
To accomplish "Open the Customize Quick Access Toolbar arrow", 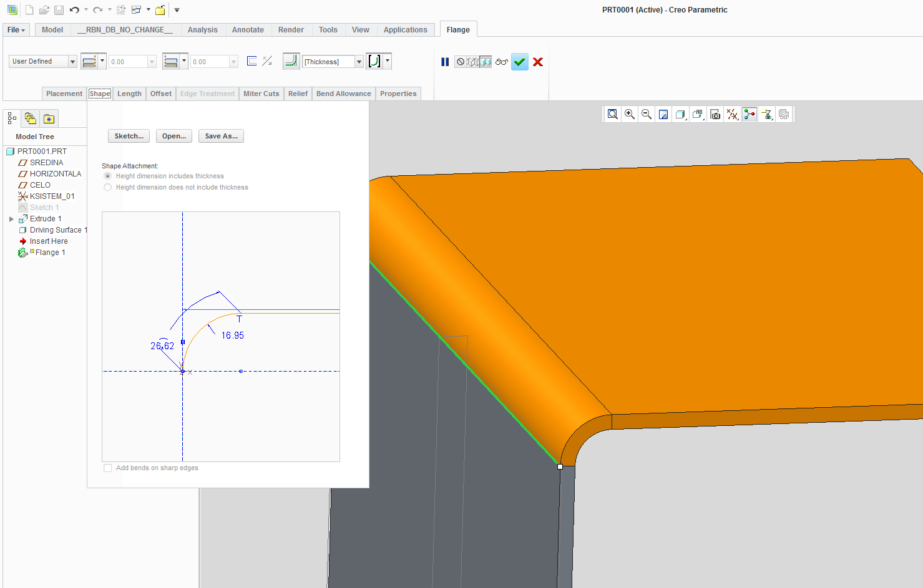I will coord(177,10).
